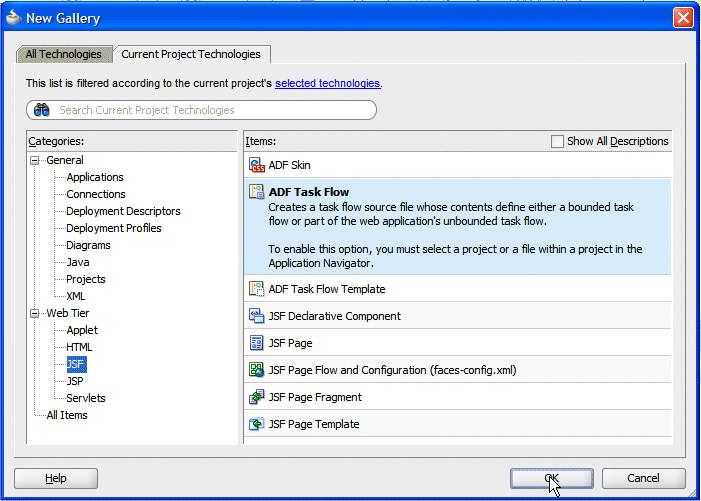Click the OK button
Image resolution: width=701 pixels, height=501 pixels.
click(x=552, y=478)
